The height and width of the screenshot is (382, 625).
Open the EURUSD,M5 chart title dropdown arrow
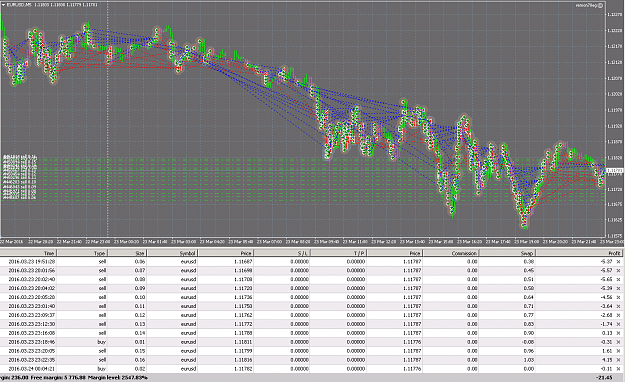4,4
